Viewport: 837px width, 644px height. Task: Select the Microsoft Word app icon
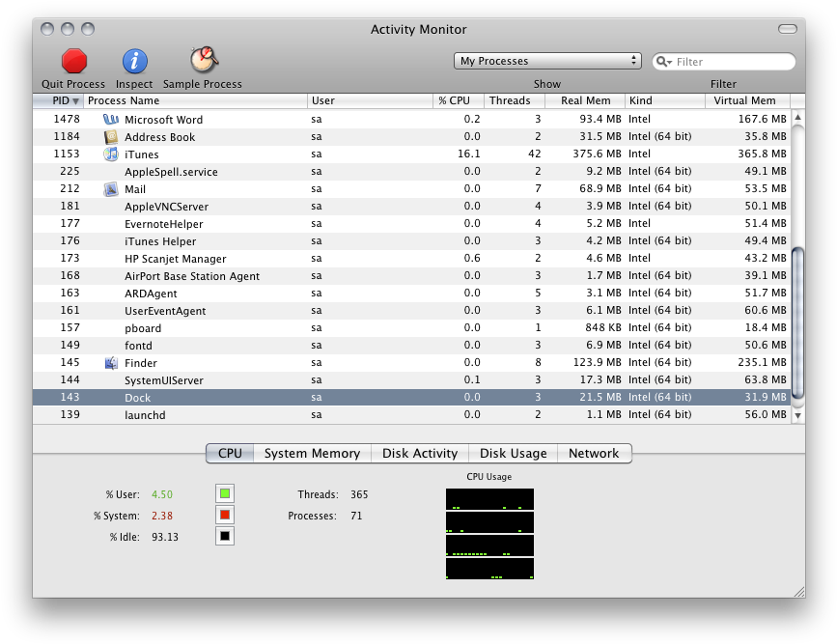pyautogui.click(x=110, y=119)
